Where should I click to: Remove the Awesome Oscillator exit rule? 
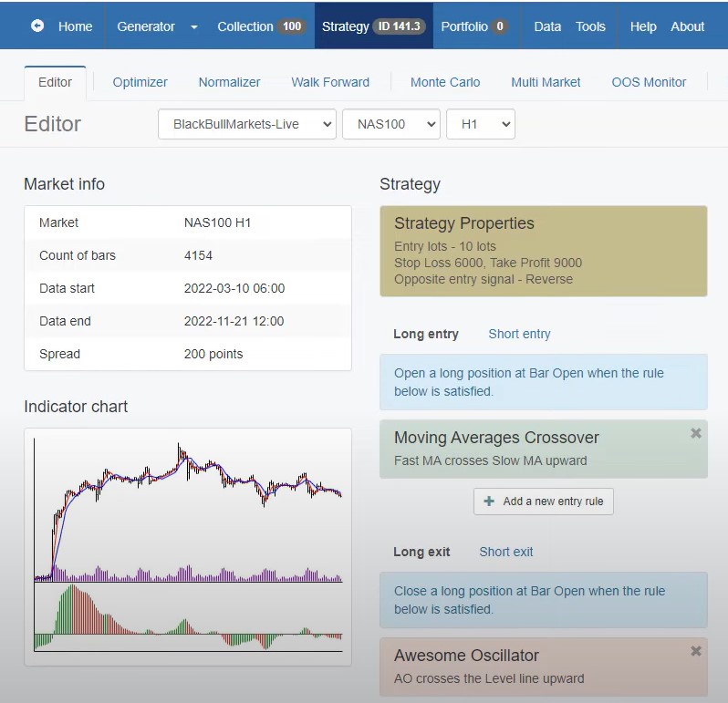coord(696,651)
